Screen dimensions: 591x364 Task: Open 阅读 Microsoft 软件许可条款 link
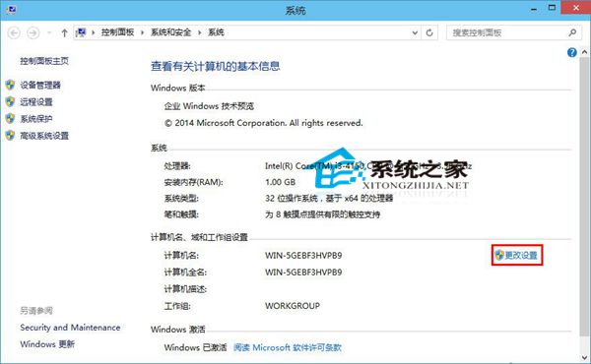click(288, 347)
